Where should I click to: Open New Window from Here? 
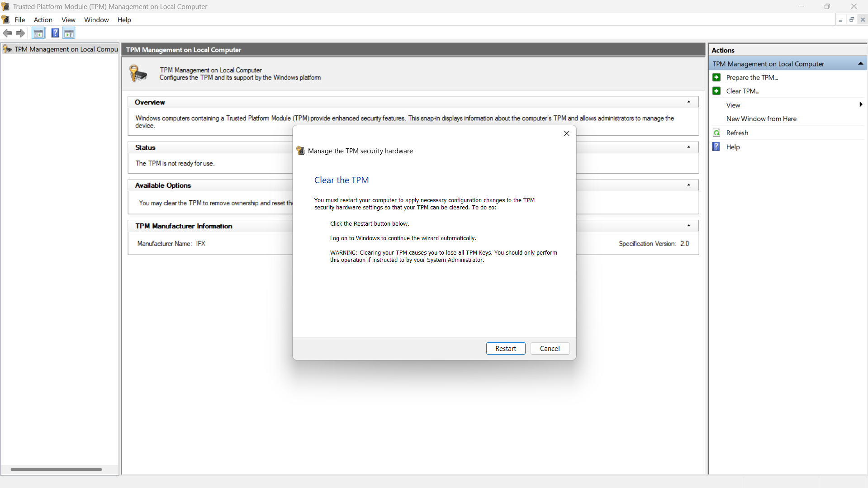(x=761, y=118)
